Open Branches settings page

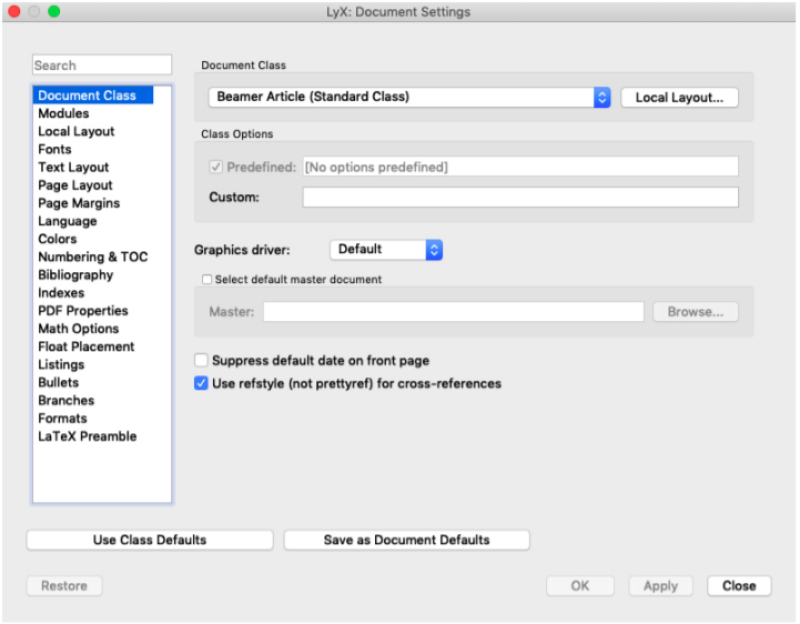66,400
